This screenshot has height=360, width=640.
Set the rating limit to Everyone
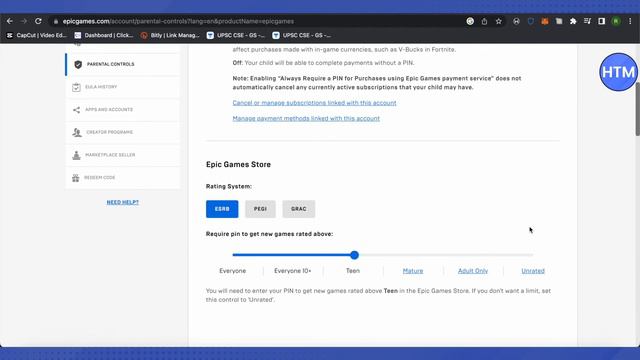click(233, 271)
